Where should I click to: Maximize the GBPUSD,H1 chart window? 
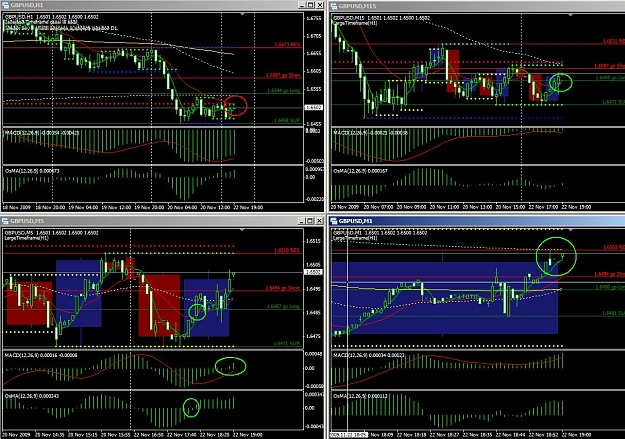coord(310,5)
